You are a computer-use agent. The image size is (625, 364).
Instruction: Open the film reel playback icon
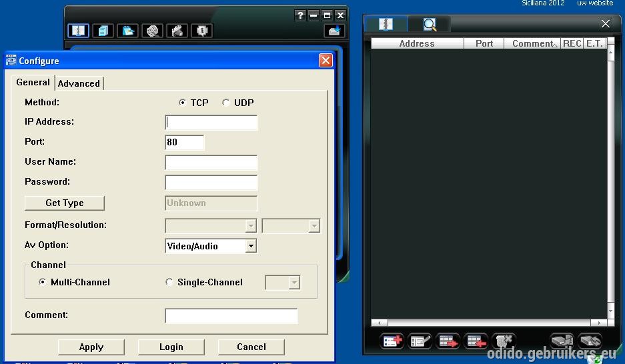tap(153, 31)
